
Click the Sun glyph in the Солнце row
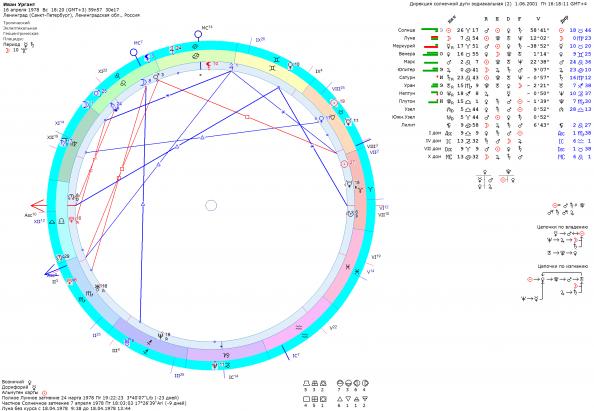pos(449,30)
